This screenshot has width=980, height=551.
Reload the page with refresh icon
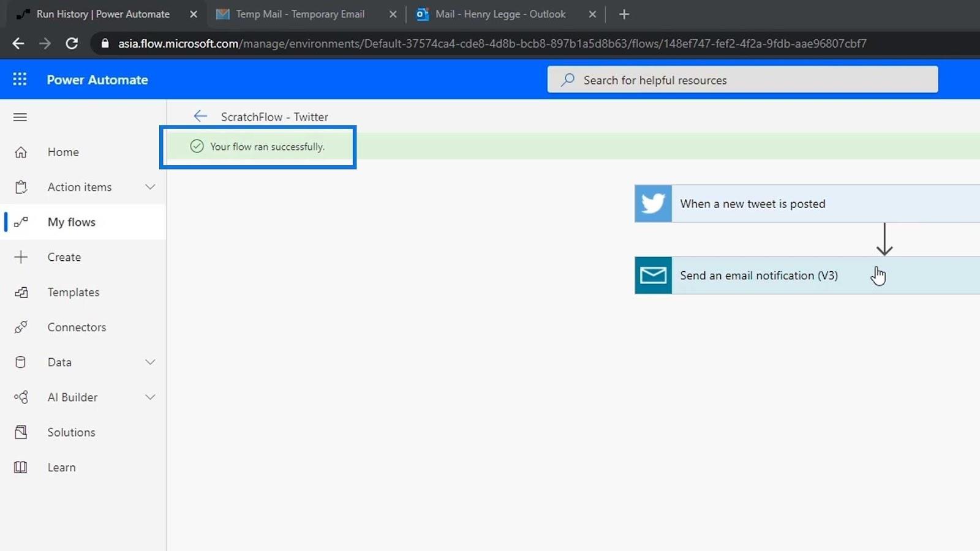click(72, 43)
